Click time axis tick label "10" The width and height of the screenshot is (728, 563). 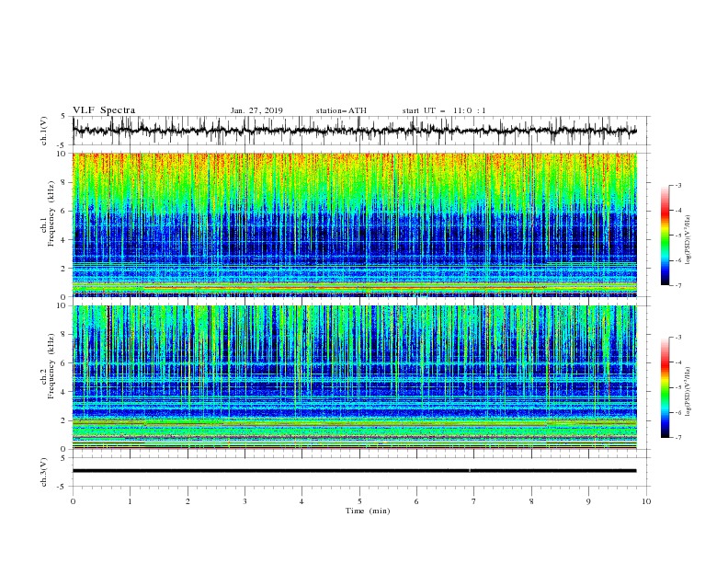[x=646, y=501]
